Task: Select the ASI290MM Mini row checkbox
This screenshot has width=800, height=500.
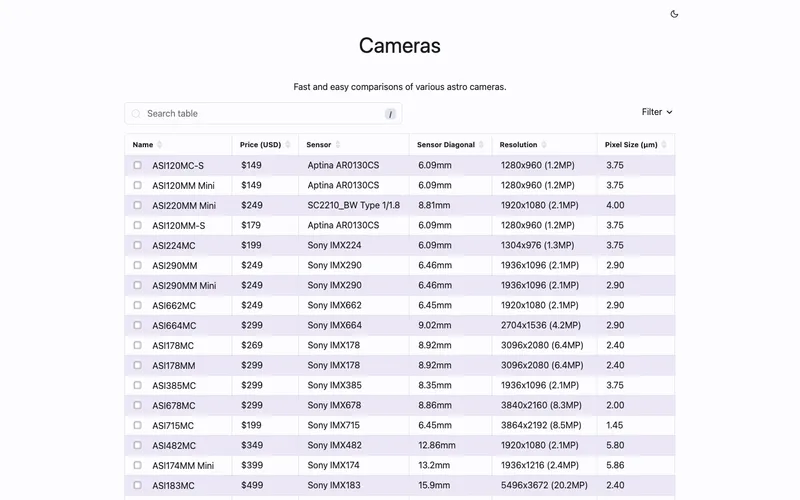Action: pos(137,285)
